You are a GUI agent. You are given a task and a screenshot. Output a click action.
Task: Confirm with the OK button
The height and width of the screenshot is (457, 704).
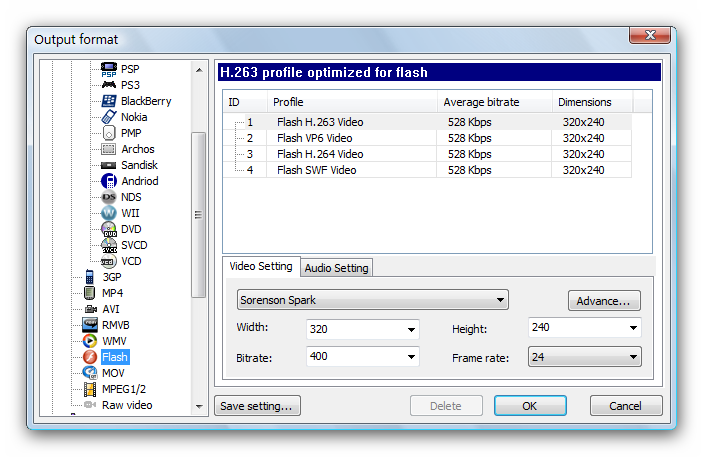tap(530, 406)
